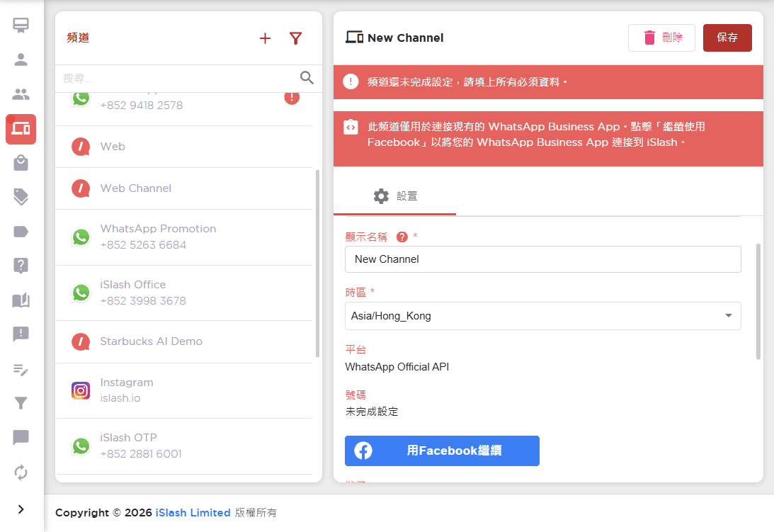This screenshot has height=532, width=774.
Task: Open the edit notes icon in sidebar
Action: click(21, 369)
